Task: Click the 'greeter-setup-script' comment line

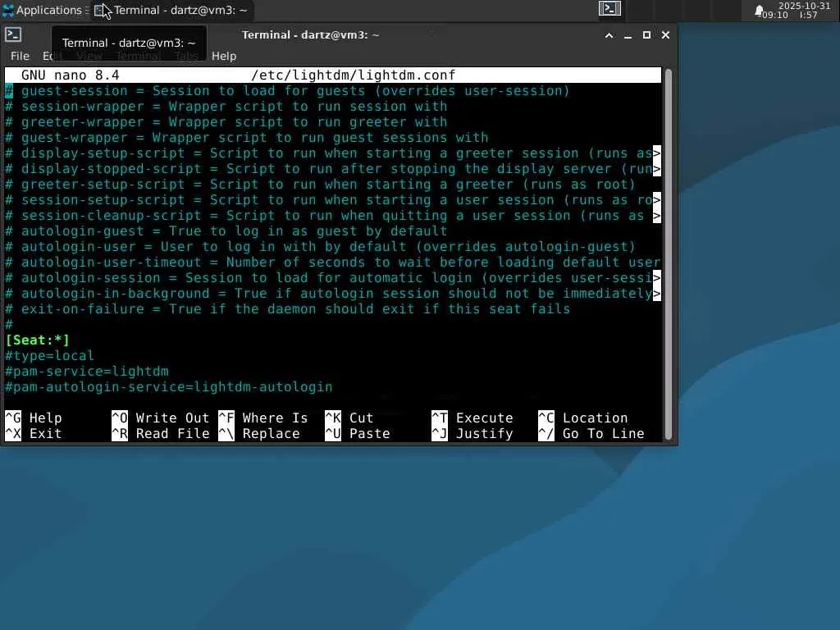Action: (320, 185)
